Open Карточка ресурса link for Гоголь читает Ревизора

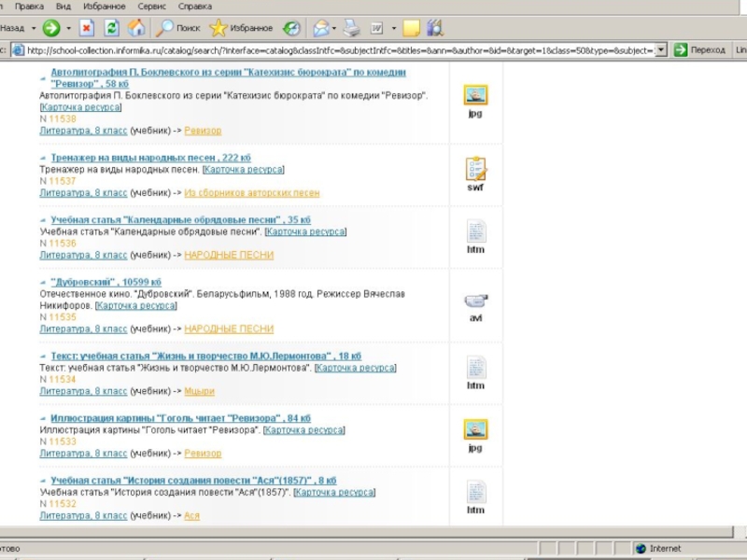[x=303, y=430]
